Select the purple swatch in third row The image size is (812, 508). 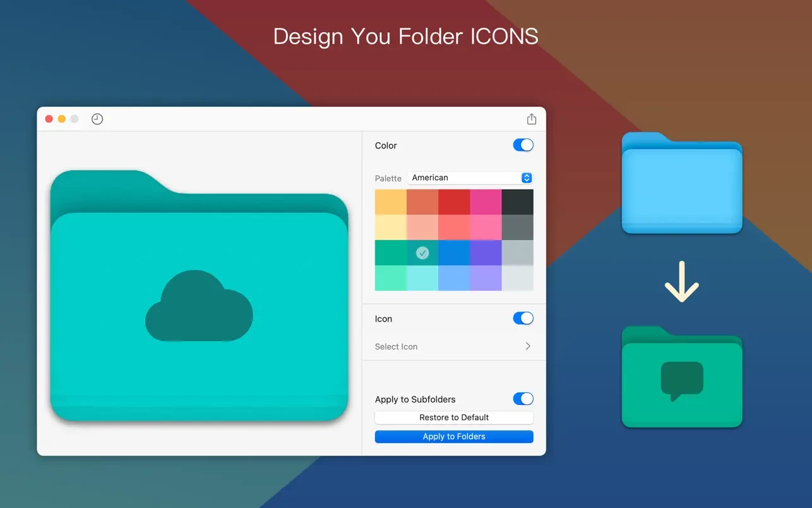[x=486, y=253]
